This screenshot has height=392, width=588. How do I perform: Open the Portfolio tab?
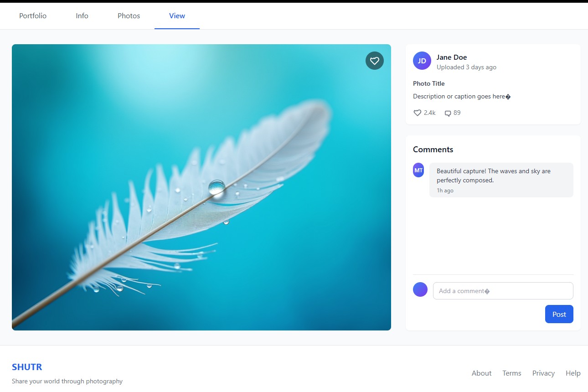pyautogui.click(x=33, y=16)
